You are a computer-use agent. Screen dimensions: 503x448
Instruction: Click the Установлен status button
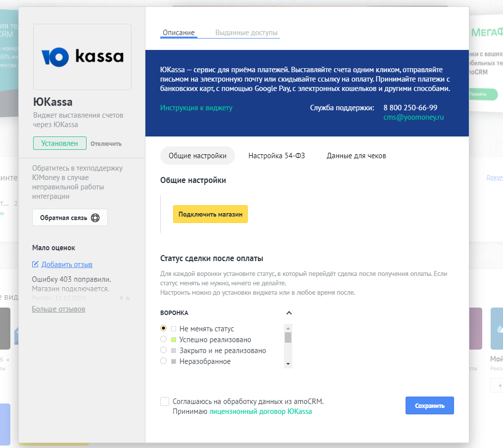60,143
